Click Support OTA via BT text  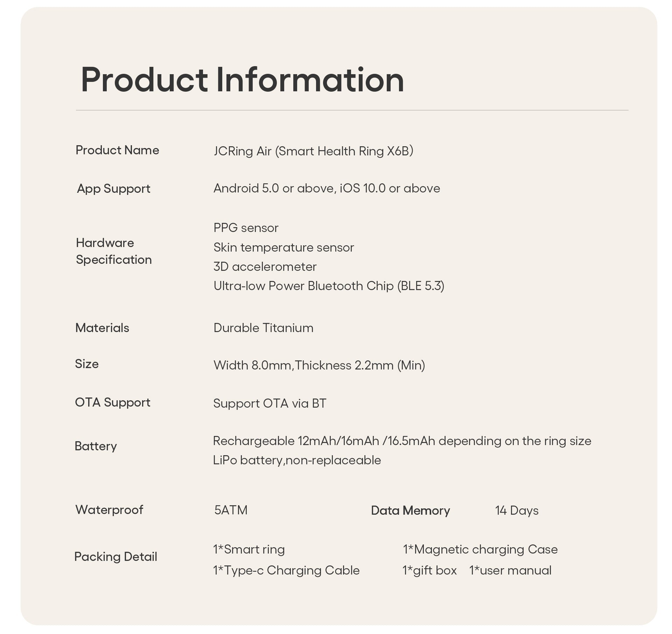[x=269, y=403]
